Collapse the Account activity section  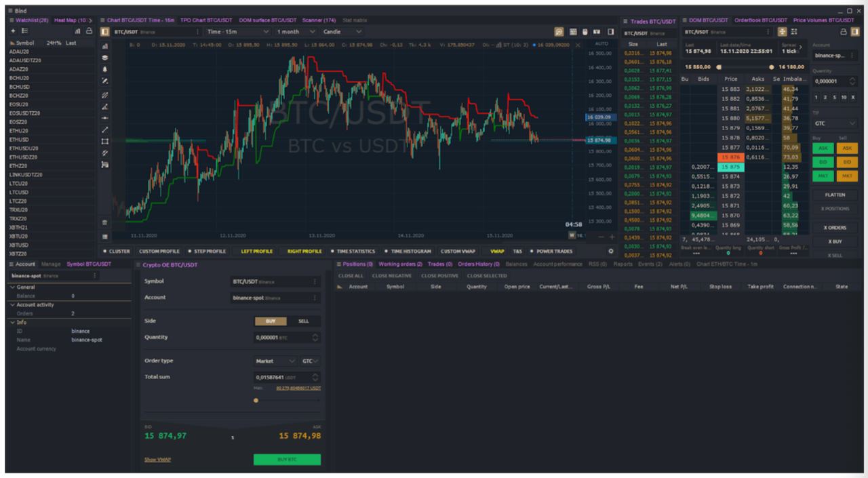coord(12,305)
